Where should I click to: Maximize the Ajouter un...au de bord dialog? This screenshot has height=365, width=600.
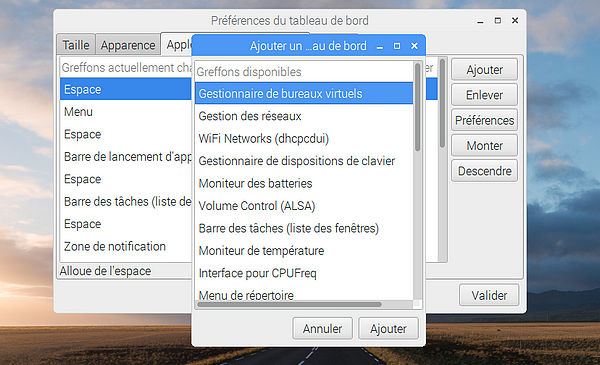click(x=397, y=46)
